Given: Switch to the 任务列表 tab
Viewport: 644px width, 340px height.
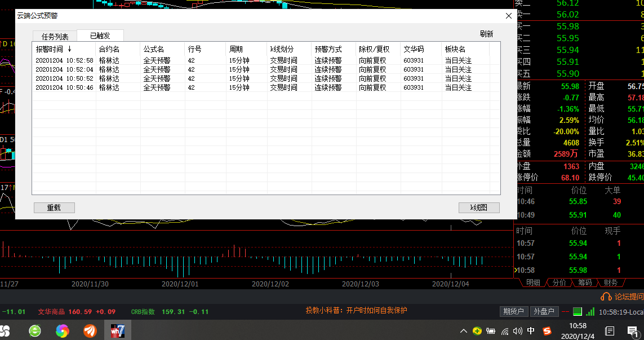Looking at the screenshot, I should (x=55, y=37).
